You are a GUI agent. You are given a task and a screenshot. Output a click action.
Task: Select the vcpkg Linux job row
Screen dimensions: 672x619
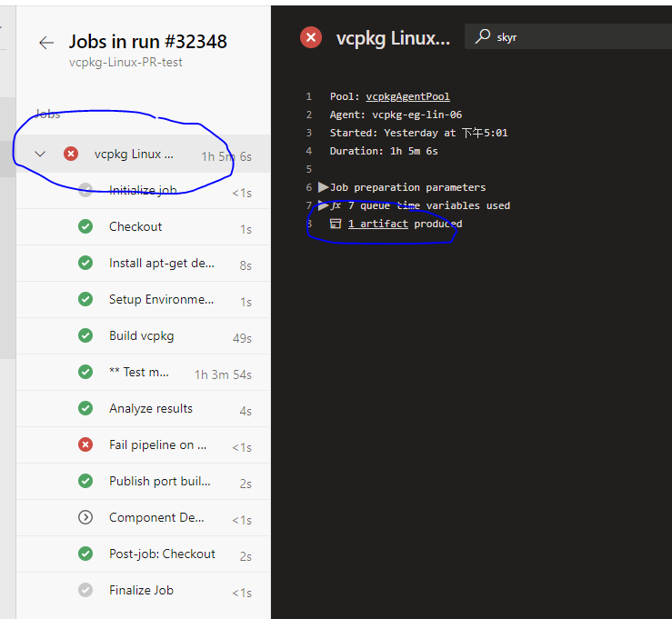[143, 154]
